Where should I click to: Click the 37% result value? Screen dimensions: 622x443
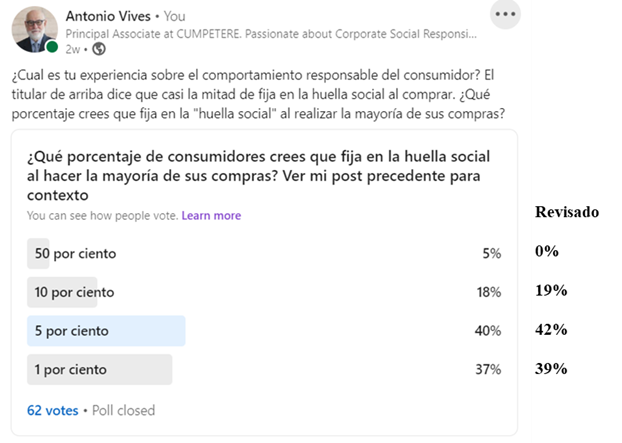coord(488,369)
